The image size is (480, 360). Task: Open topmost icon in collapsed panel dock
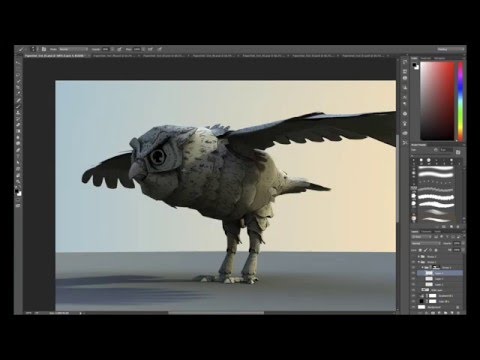[405, 62]
